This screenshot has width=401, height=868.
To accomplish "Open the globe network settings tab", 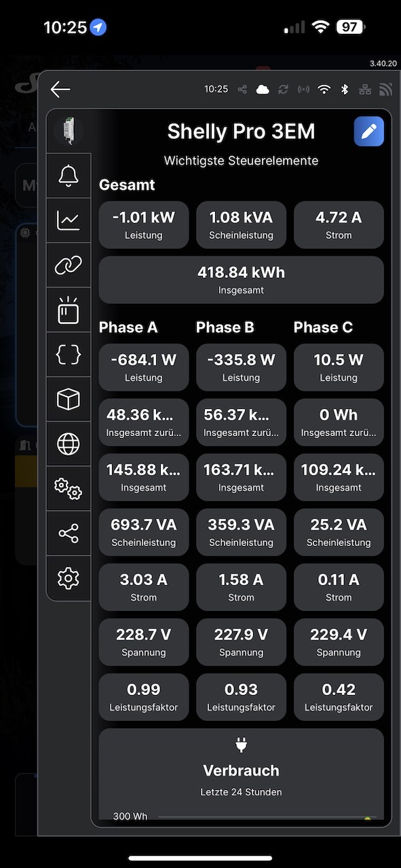I will [x=69, y=444].
